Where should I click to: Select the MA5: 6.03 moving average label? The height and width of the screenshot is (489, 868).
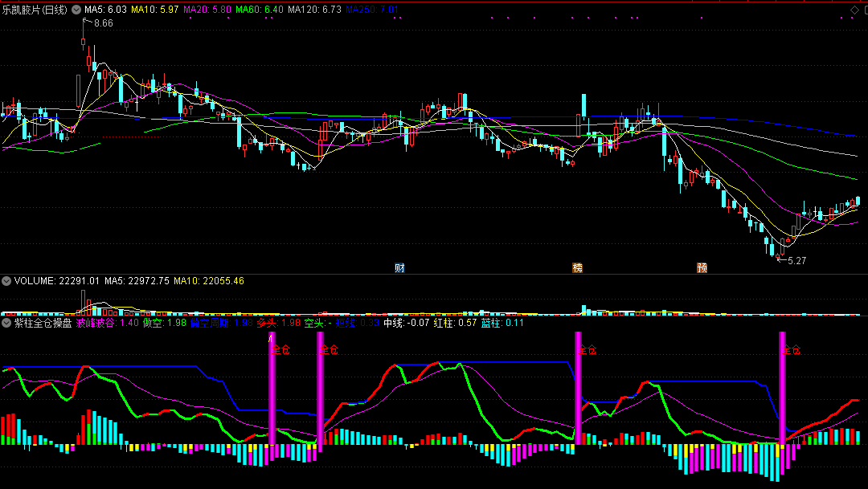click(105, 10)
